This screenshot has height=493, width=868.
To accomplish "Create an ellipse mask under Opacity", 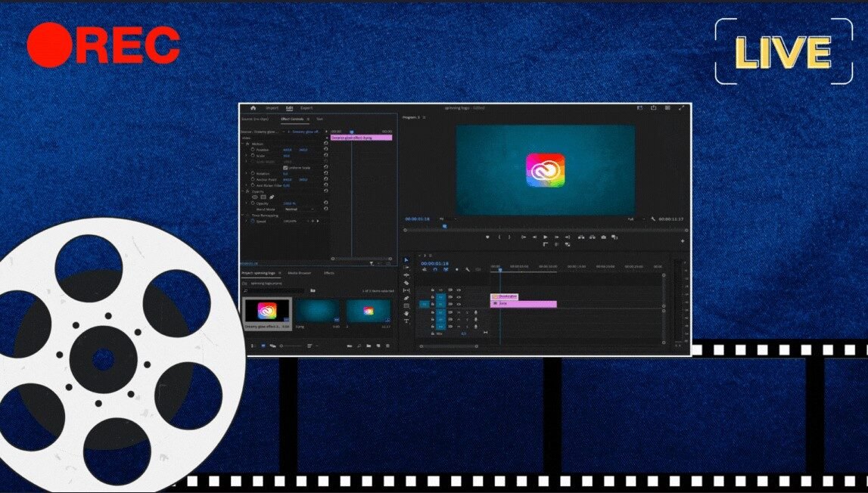I will (254, 197).
